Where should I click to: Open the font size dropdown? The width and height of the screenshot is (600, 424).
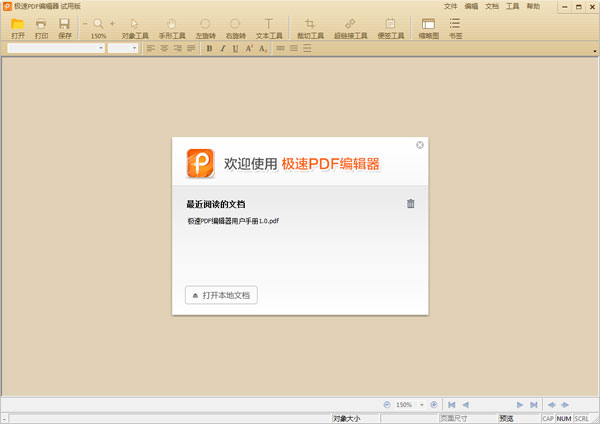[x=134, y=48]
